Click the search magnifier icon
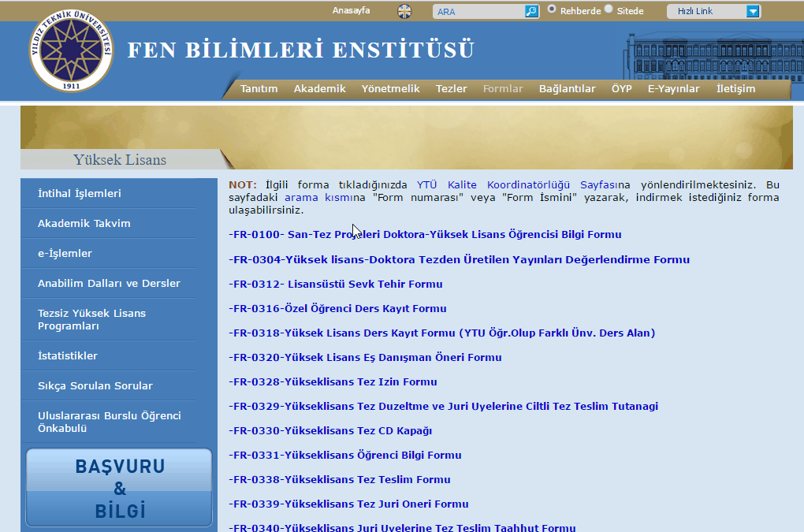 click(531, 11)
